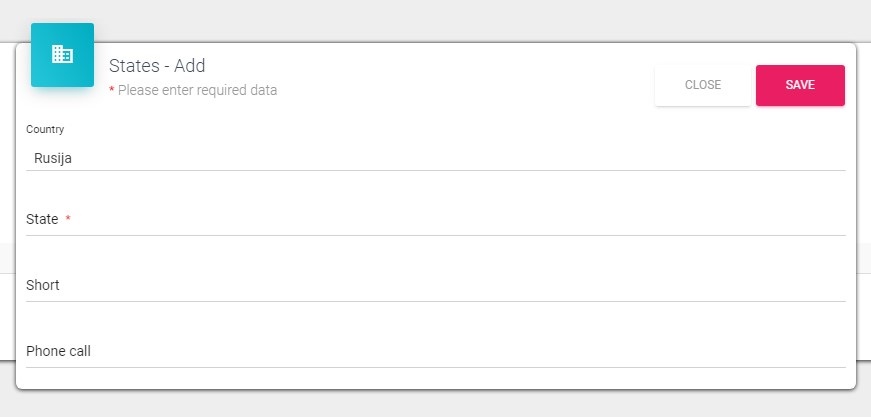
Task: Click the red asterisk before required note
Action: click(x=112, y=90)
